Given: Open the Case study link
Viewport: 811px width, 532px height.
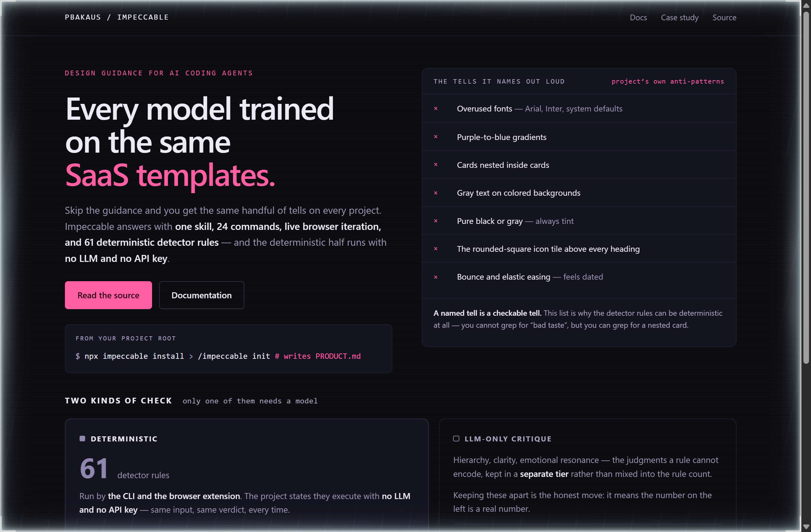Looking at the screenshot, I should (680, 17).
